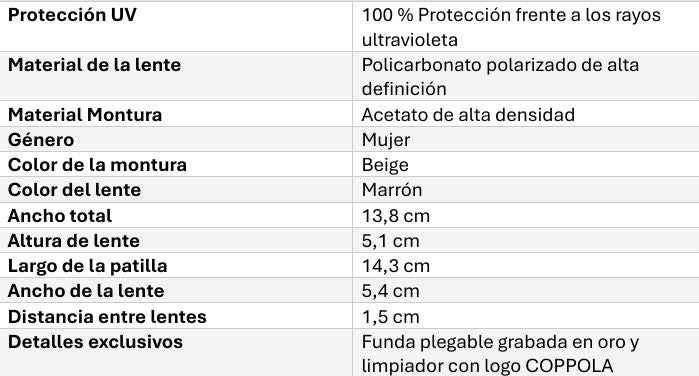Select the Ancho de la lente label
This screenshot has height=376, width=699.
pyautogui.click(x=86, y=291)
